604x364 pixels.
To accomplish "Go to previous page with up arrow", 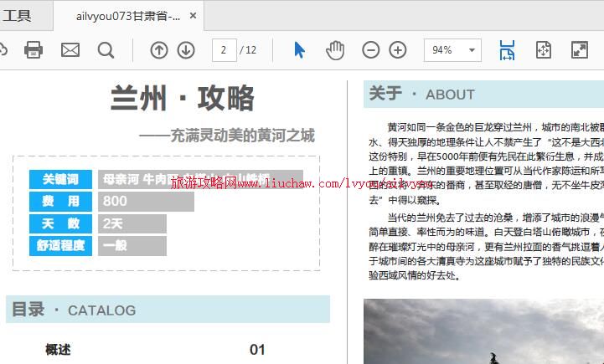I will tap(158, 50).
